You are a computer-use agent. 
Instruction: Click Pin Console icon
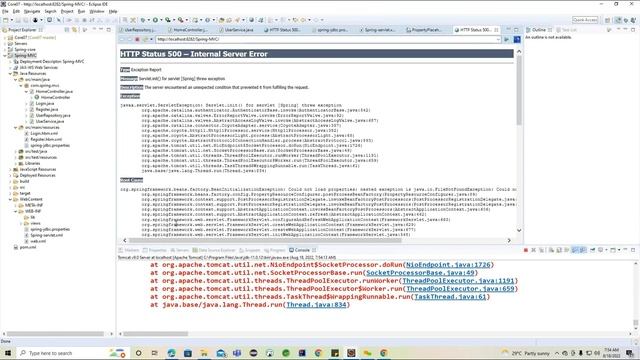point(592,250)
